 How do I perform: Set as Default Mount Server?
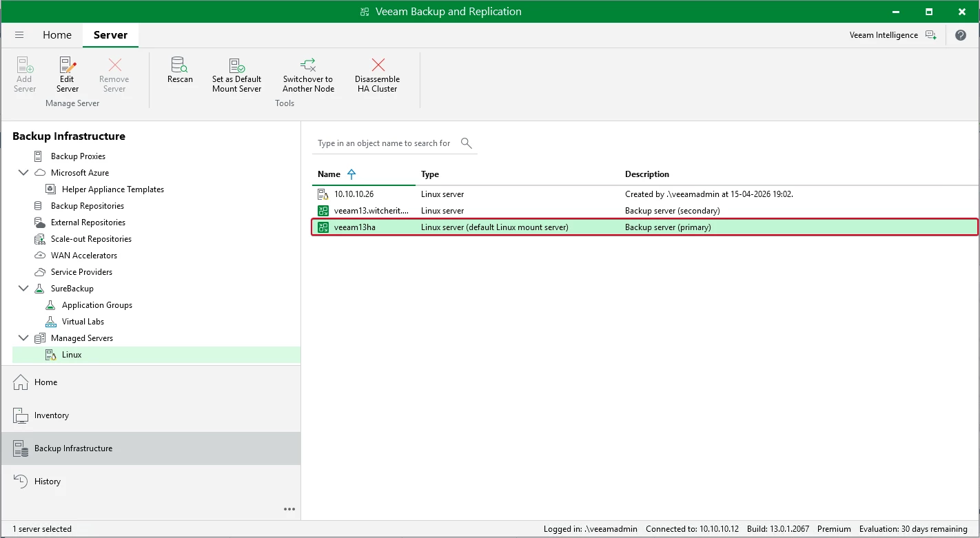[x=237, y=75]
